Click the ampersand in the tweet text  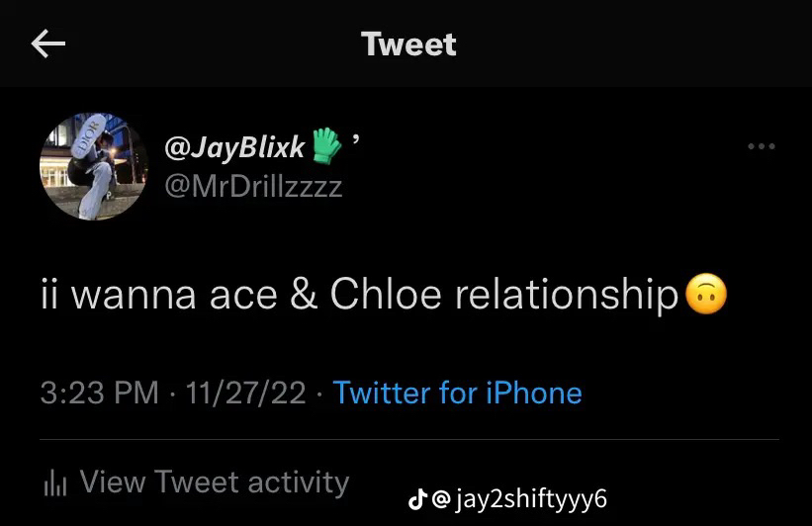click(x=304, y=294)
